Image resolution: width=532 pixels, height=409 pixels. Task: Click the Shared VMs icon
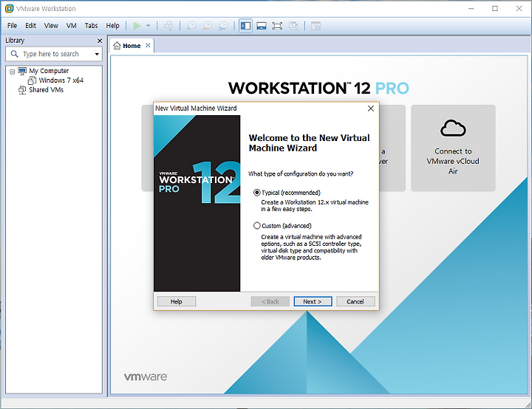click(22, 90)
